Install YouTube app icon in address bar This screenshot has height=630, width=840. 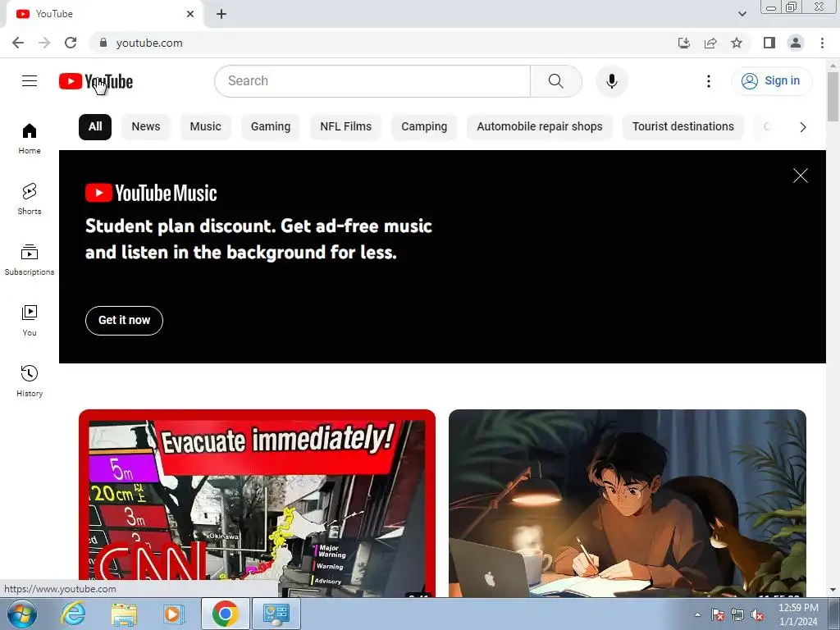click(x=684, y=43)
